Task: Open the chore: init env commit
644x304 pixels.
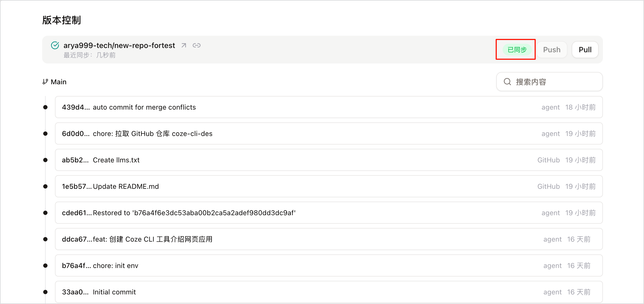Action: (329, 266)
